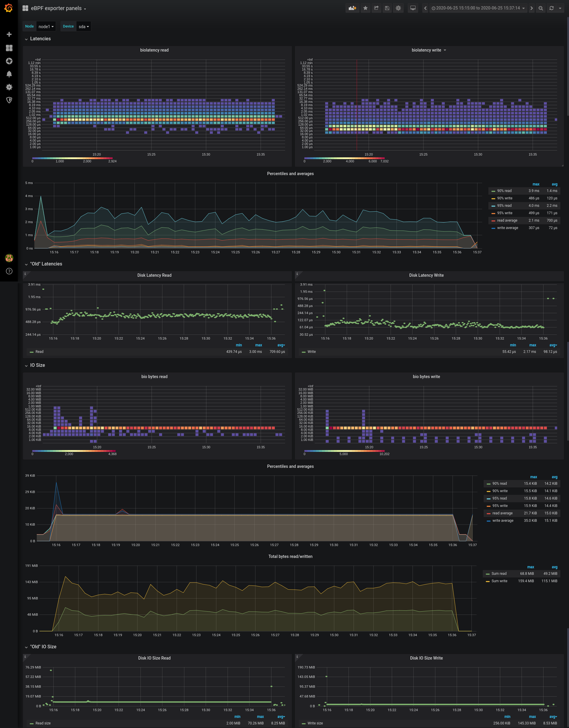Toggle the 90% read legend series

tap(504, 191)
